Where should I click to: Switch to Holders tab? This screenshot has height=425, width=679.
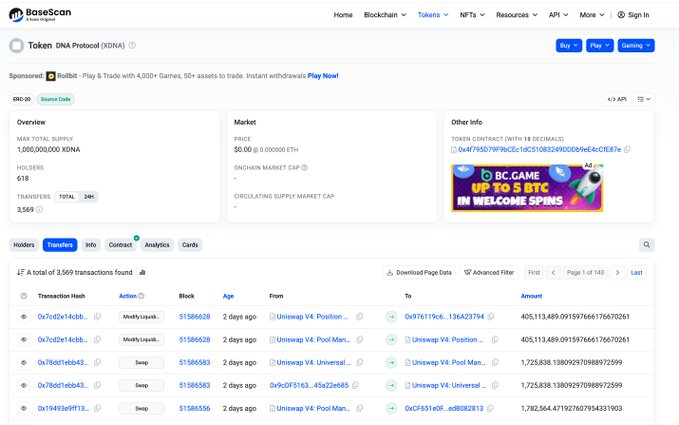click(24, 245)
